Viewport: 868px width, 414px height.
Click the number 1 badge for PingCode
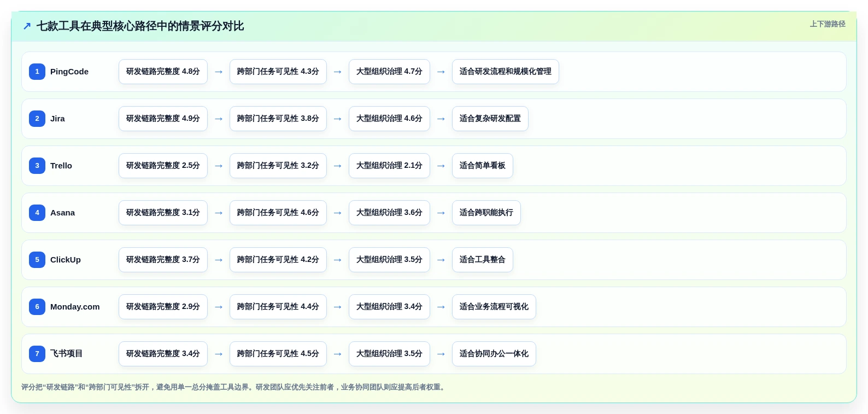pyautogui.click(x=37, y=72)
